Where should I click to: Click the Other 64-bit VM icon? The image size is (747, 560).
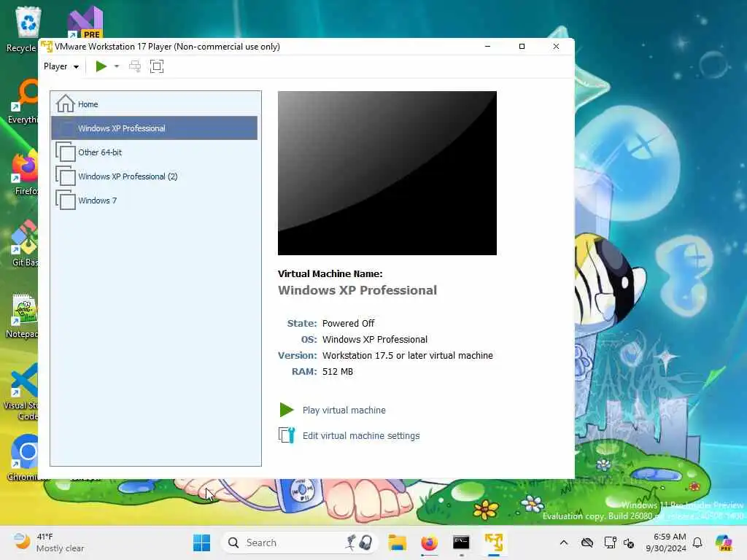(x=65, y=152)
